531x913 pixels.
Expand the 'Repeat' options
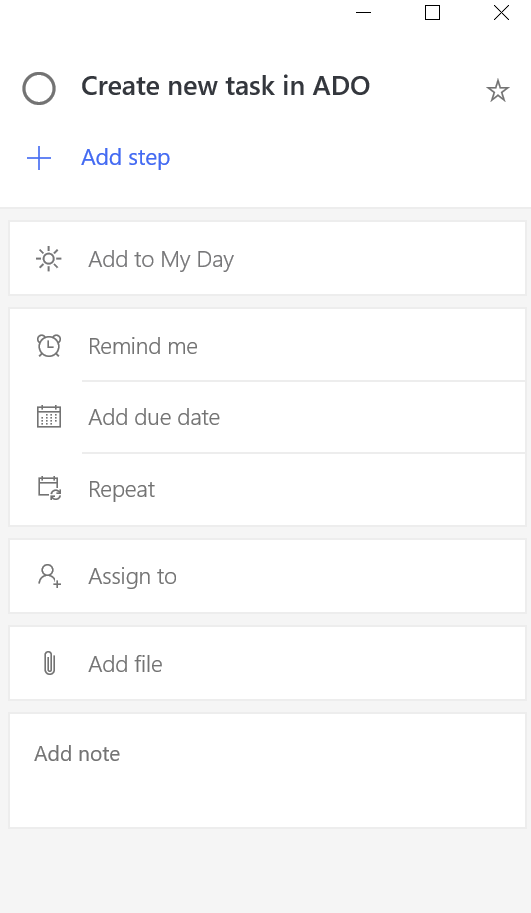click(x=267, y=489)
